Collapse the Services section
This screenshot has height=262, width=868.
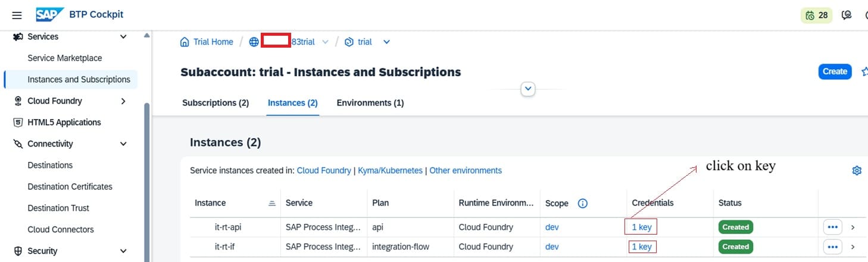tap(123, 37)
